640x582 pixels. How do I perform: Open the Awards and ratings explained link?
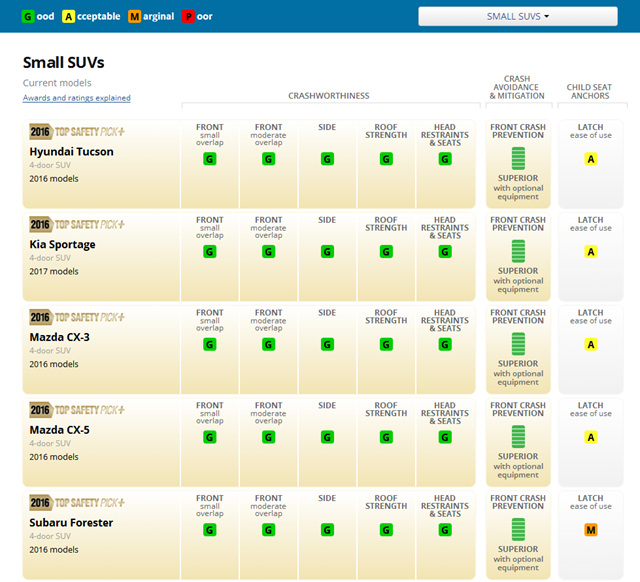coord(77,98)
